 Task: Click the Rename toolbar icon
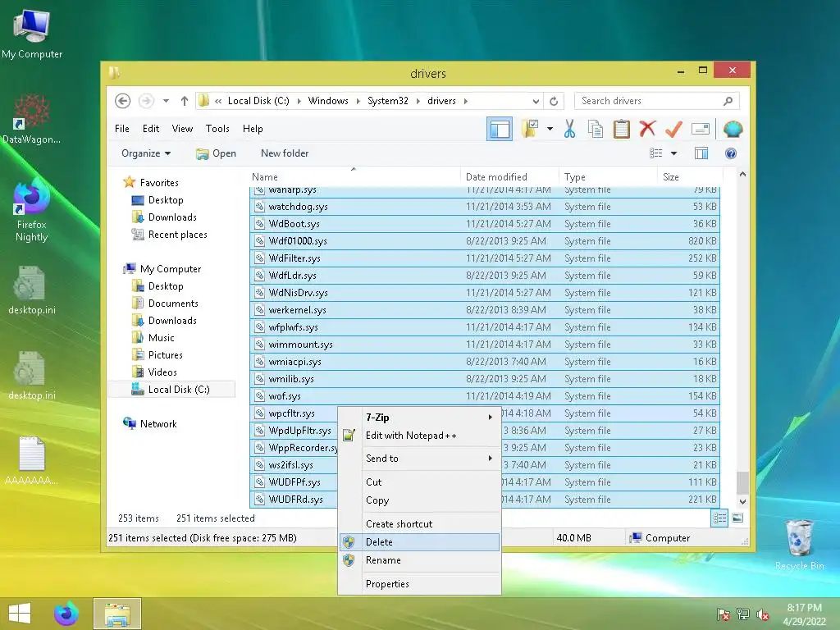tap(701, 129)
